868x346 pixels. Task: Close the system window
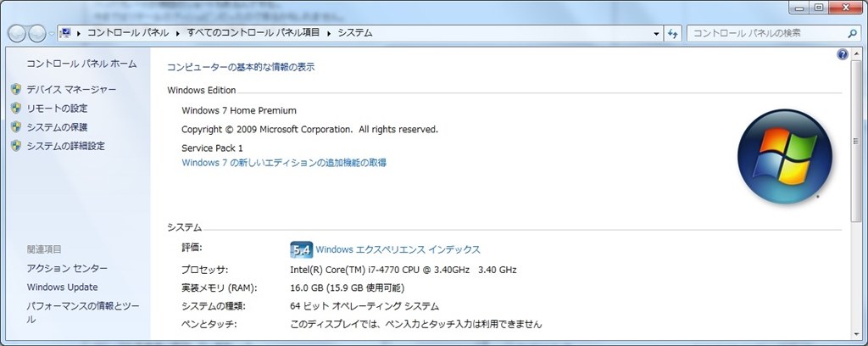pyautogui.click(x=846, y=7)
